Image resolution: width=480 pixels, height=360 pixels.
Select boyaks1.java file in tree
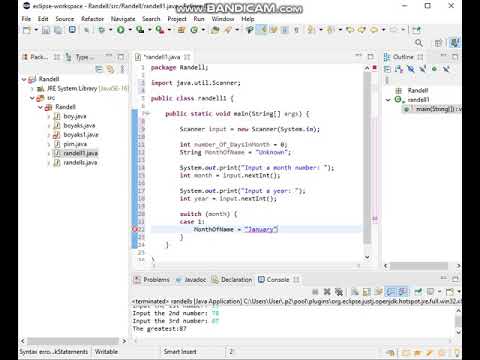81,135
